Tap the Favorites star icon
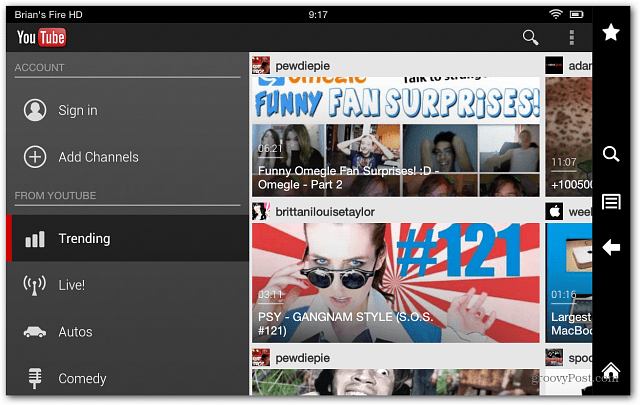 (611, 32)
